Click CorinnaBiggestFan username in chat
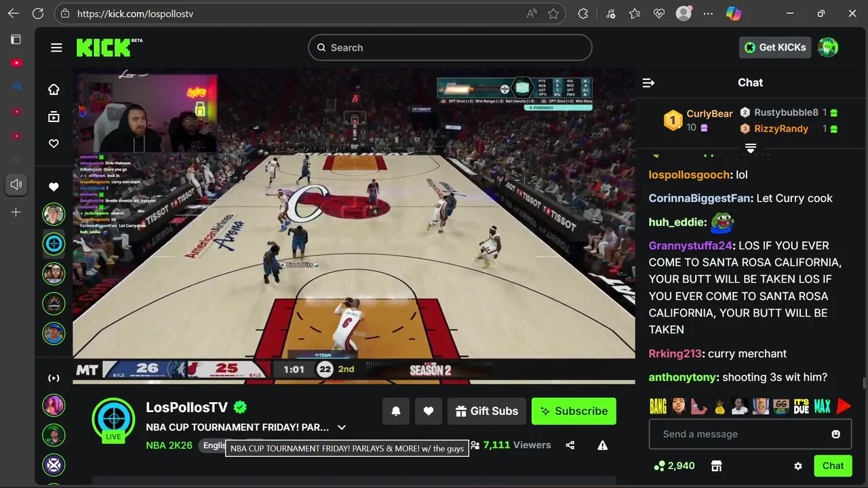 700,199
